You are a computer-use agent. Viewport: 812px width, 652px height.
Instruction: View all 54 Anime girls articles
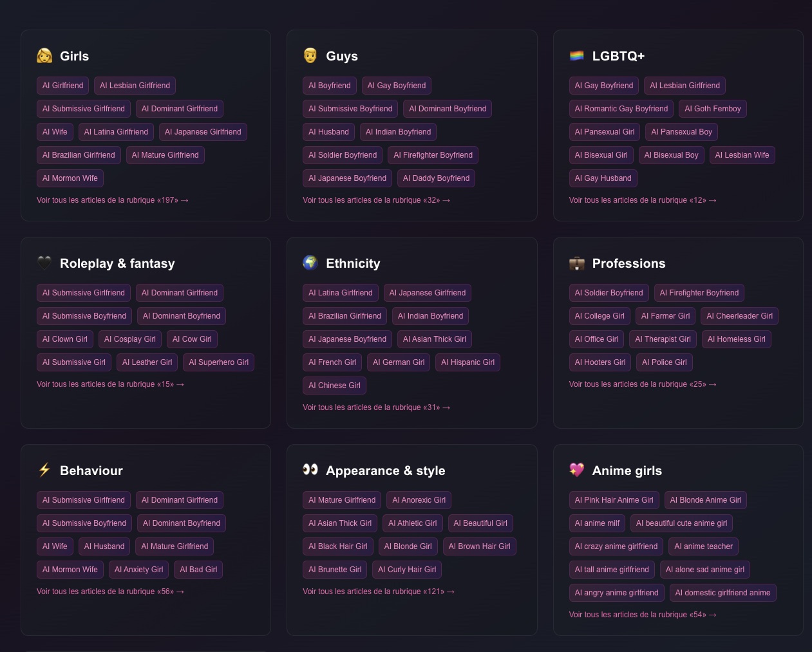point(643,615)
